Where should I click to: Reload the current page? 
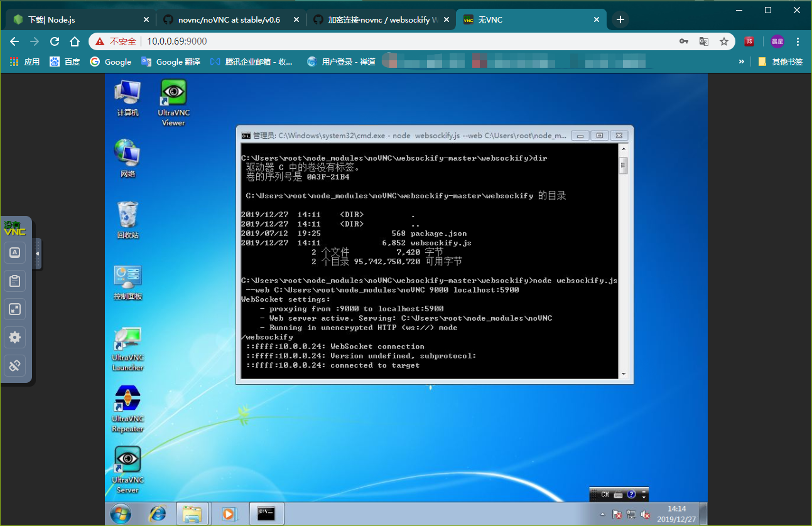(x=55, y=41)
